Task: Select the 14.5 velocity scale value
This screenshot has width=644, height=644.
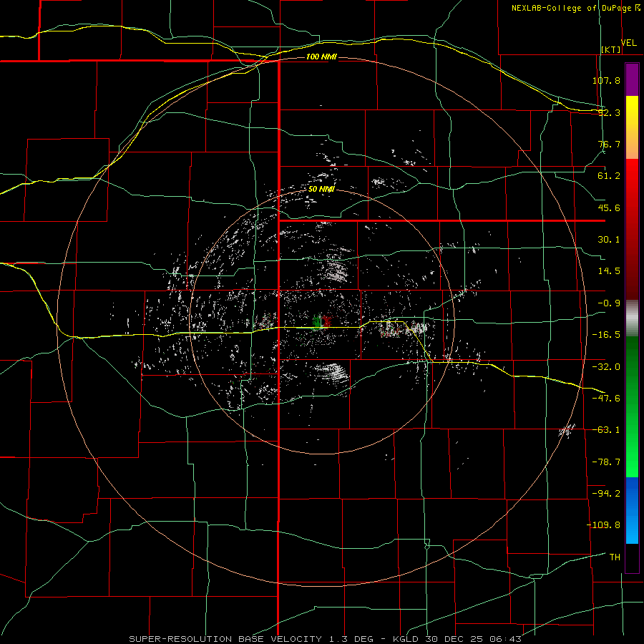Action: [x=609, y=271]
